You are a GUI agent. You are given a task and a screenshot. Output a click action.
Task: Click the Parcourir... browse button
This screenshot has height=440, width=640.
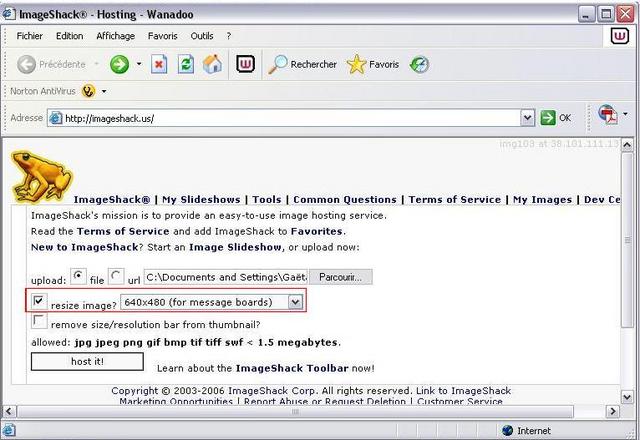coord(340,277)
